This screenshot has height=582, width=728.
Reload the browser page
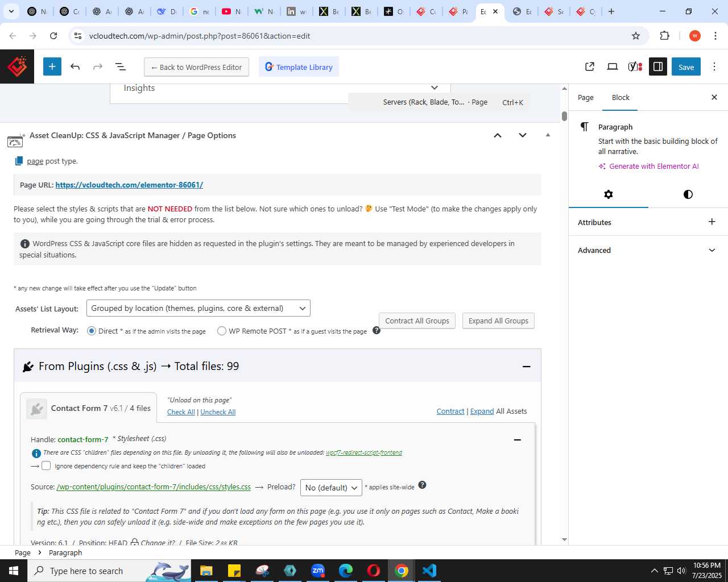coord(53,36)
